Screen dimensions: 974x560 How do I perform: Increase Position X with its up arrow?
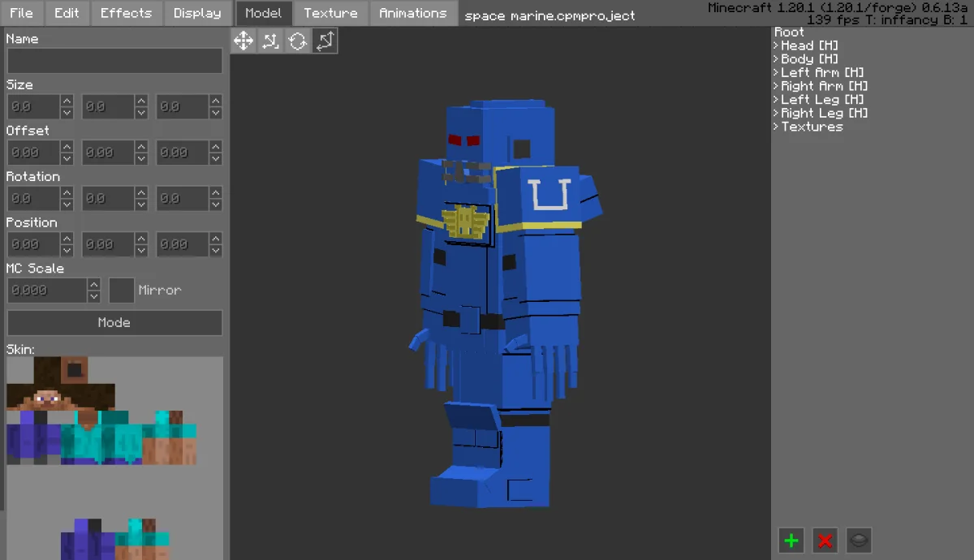(x=67, y=239)
